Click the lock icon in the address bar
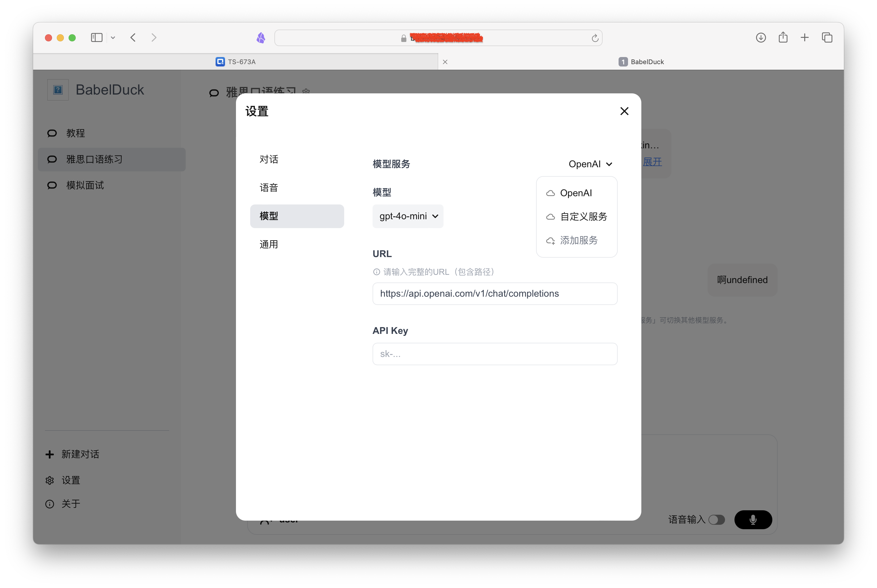The height and width of the screenshot is (588, 877). (403, 38)
